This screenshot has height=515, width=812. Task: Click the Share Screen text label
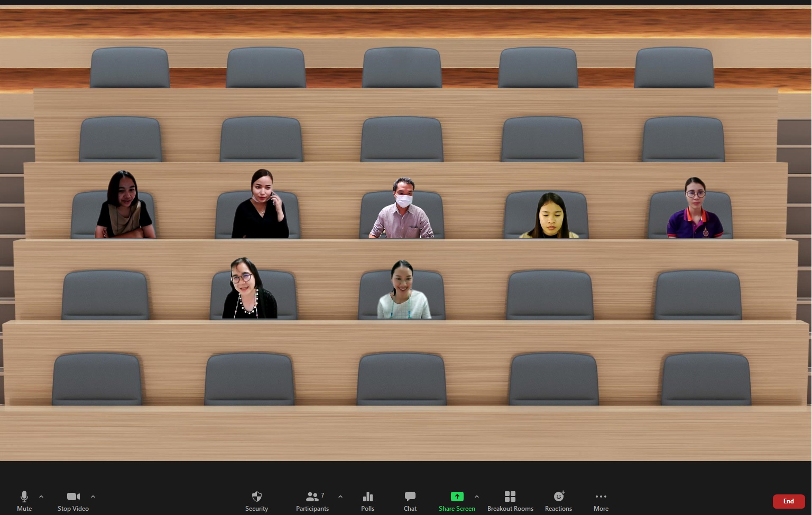click(457, 509)
